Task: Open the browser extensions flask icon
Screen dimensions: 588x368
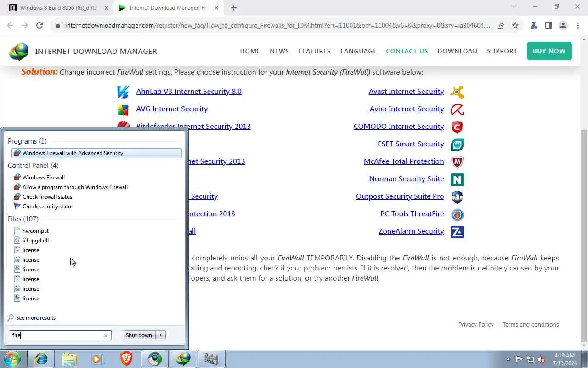Action: pos(533,25)
